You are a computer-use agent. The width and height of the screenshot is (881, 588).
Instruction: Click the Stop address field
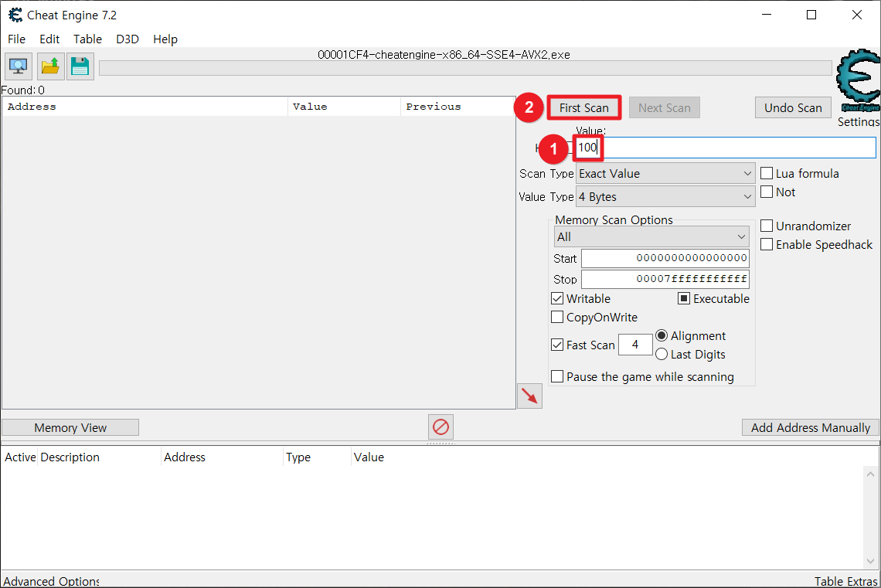pos(665,279)
